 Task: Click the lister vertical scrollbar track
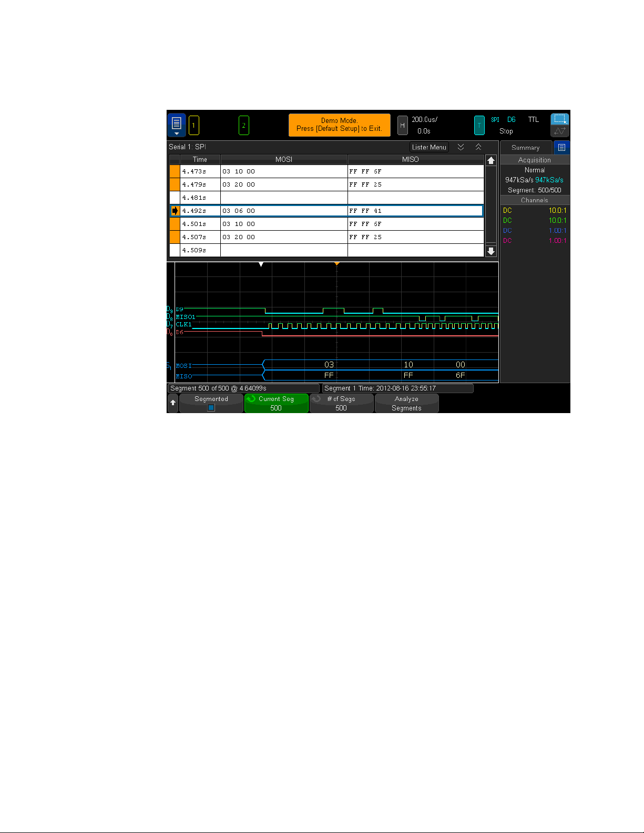(491, 206)
